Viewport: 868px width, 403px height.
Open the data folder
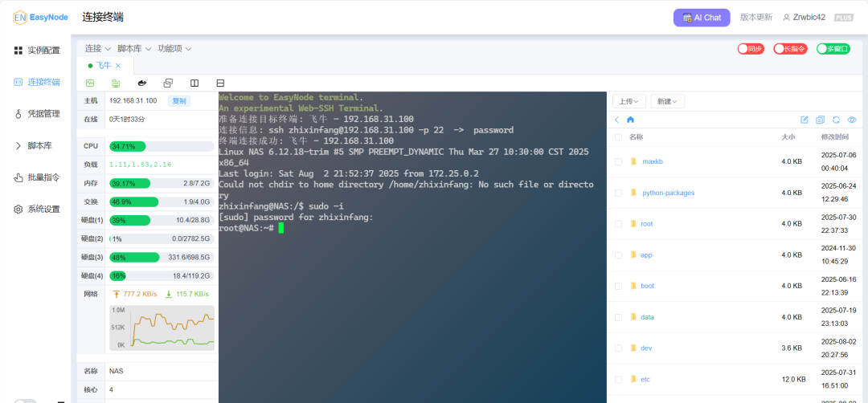point(647,317)
